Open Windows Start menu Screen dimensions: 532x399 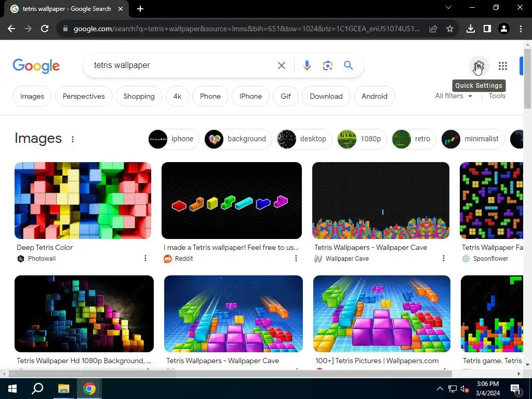tap(12, 389)
